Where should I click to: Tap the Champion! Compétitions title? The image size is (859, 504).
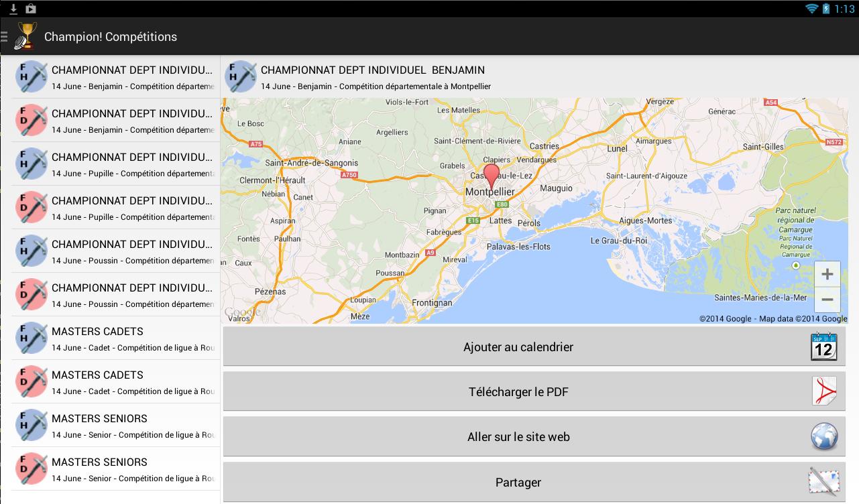point(111,37)
